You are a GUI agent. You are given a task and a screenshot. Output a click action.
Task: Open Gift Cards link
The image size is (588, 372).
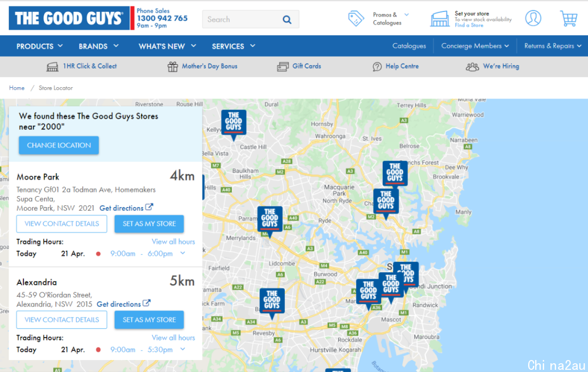(307, 66)
